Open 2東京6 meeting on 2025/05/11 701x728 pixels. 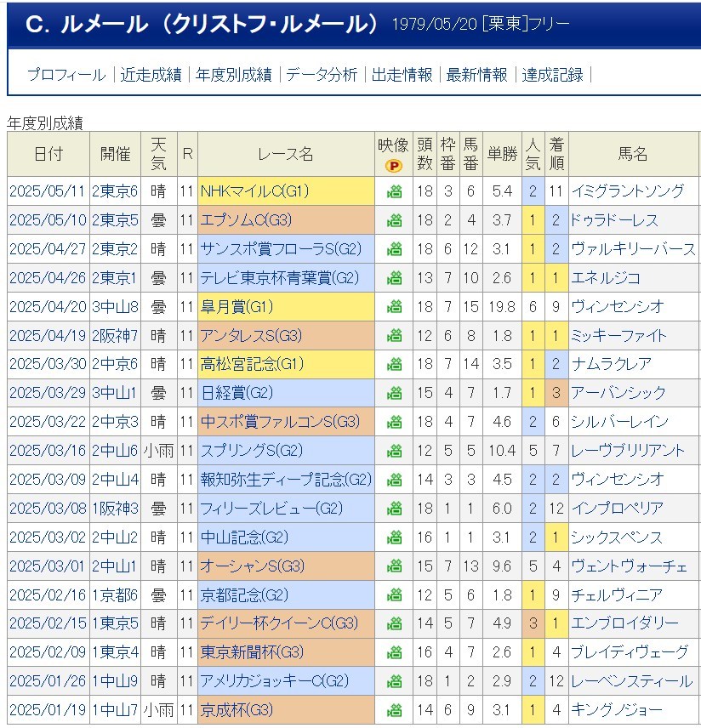tap(115, 191)
